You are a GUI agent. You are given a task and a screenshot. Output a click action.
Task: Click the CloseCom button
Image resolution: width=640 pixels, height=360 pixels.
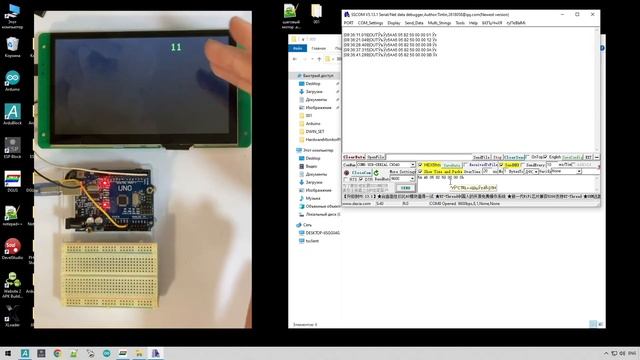(x=362, y=172)
